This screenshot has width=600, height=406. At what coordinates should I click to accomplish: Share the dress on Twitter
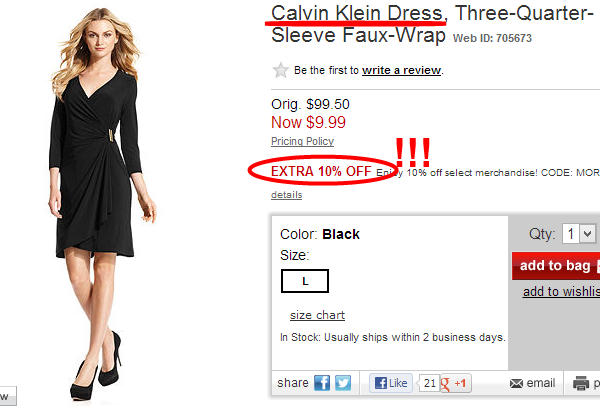[343, 383]
